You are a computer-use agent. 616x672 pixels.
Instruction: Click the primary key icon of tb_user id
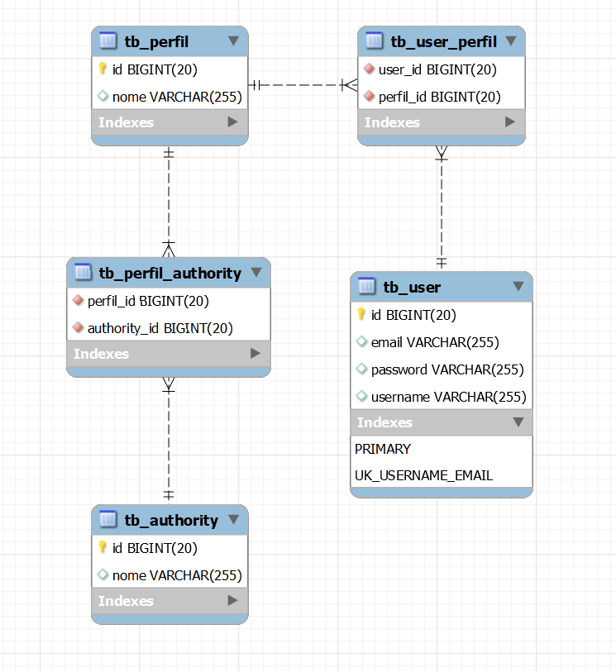(x=361, y=314)
